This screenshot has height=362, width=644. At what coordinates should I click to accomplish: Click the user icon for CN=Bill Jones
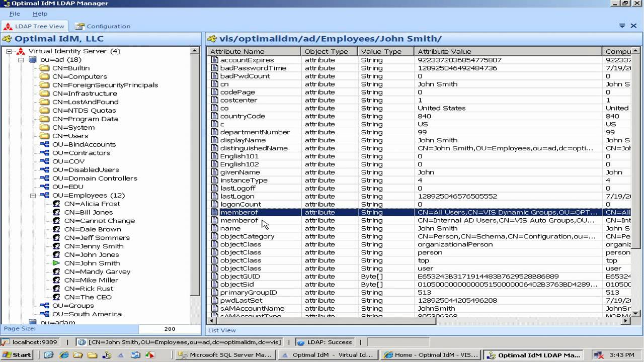[56, 213]
